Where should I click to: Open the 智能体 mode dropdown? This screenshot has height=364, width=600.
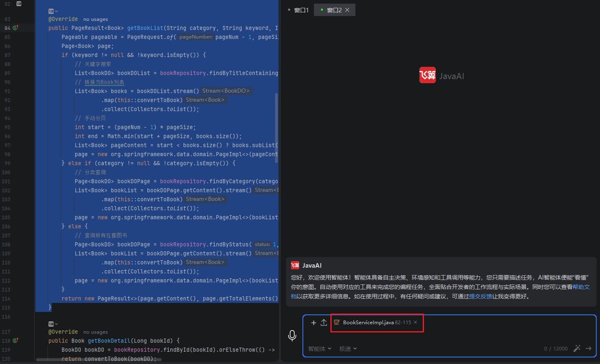[320, 348]
